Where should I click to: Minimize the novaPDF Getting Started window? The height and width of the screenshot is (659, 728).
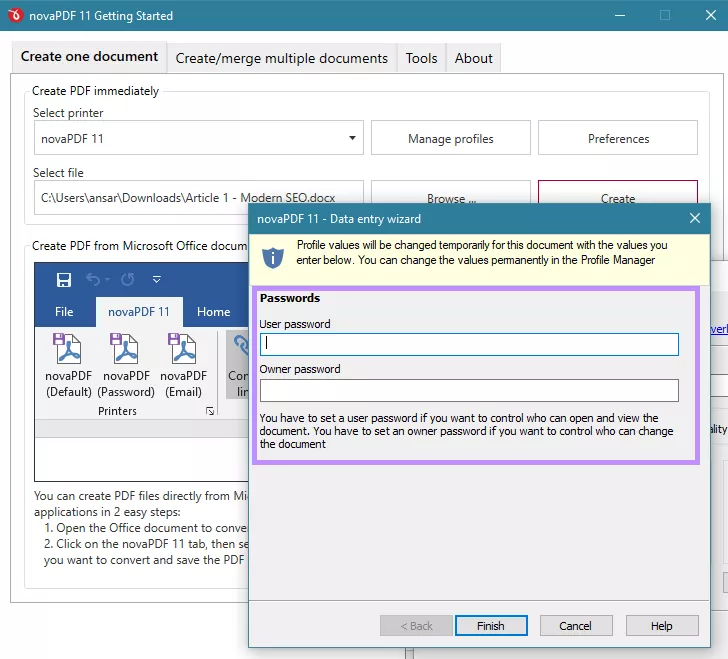point(620,15)
